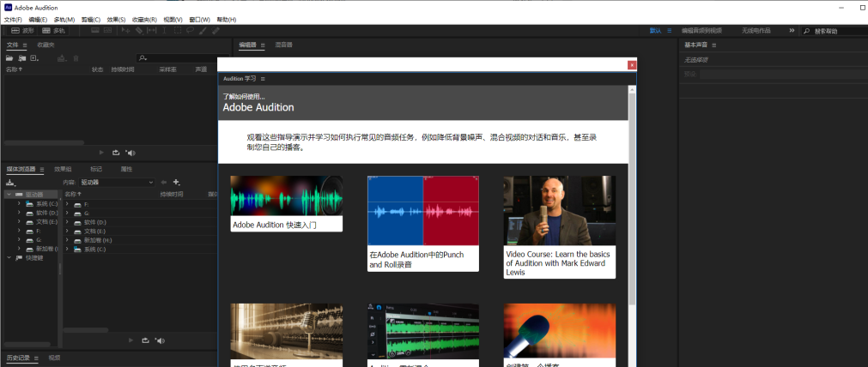Select the Marquee Selection tool
The height and width of the screenshot is (367, 868).
tap(178, 30)
